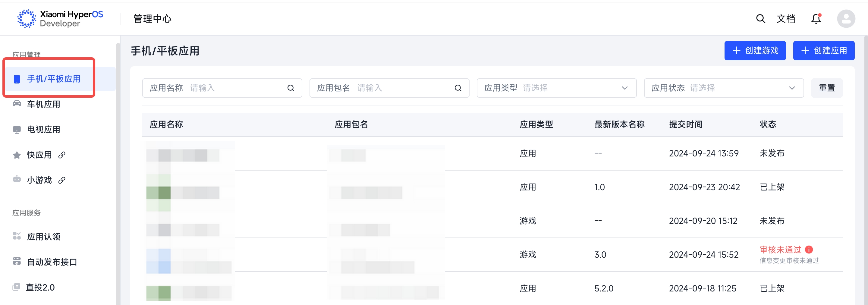Click the 提交时间 column header
Image resolution: width=868 pixels, height=305 pixels.
[x=686, y=124]
